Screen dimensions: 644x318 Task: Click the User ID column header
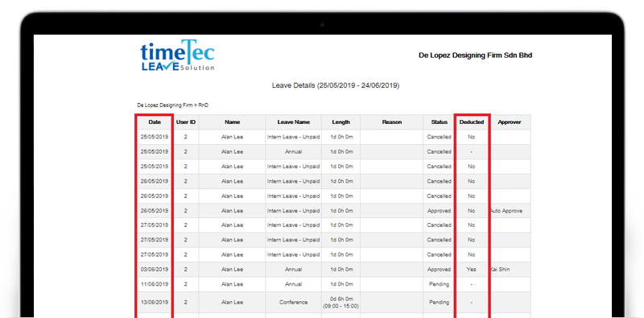pyautogui.click(x=186, y=122)
